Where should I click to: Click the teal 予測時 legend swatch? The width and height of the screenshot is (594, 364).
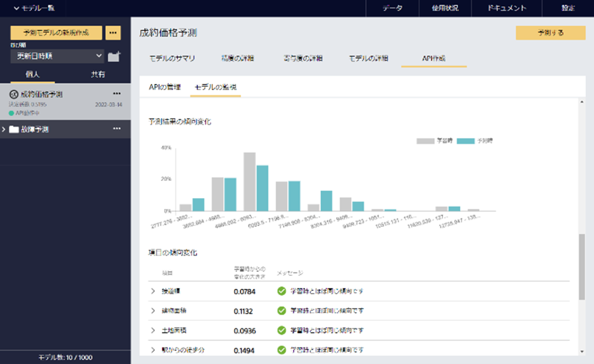[465, 141]
